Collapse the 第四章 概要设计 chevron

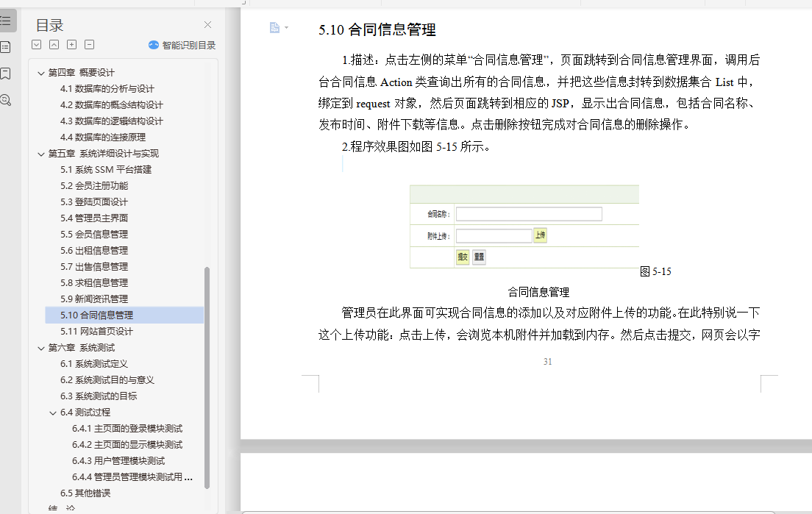click(x=41, y=73)
